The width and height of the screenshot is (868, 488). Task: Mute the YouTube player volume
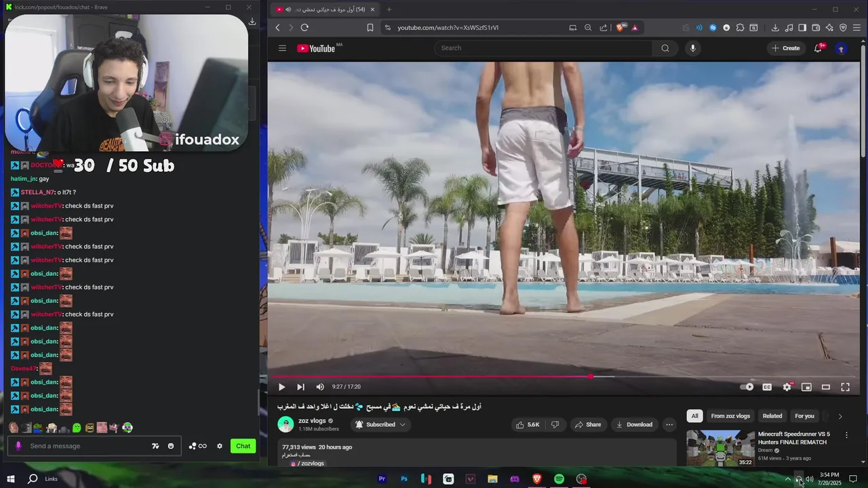pos(320,387)
